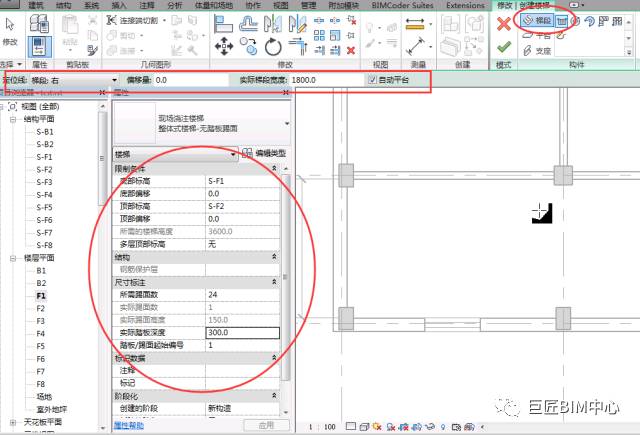Collapse 结构平面 node in Project Browser
640x435 pixels.
point(13,119)
